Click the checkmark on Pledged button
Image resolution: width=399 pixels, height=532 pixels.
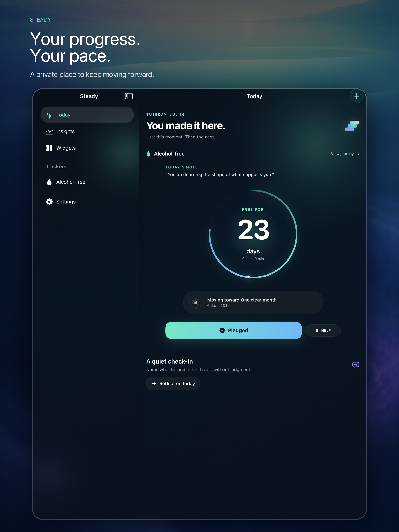tap(222, 330)
